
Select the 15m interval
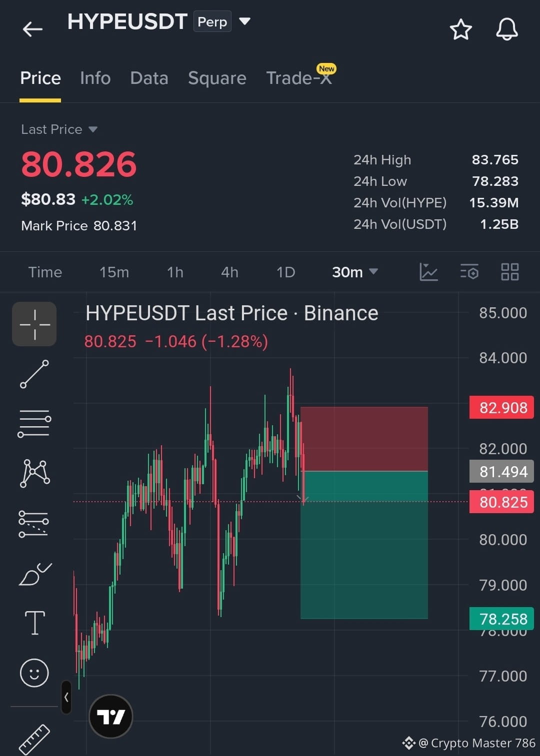[x=114, y=272]
